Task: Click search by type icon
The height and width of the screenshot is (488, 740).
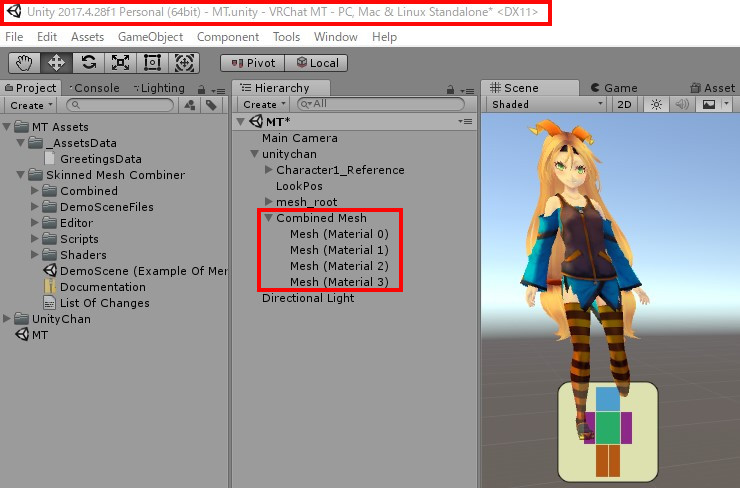Action: 190,105
